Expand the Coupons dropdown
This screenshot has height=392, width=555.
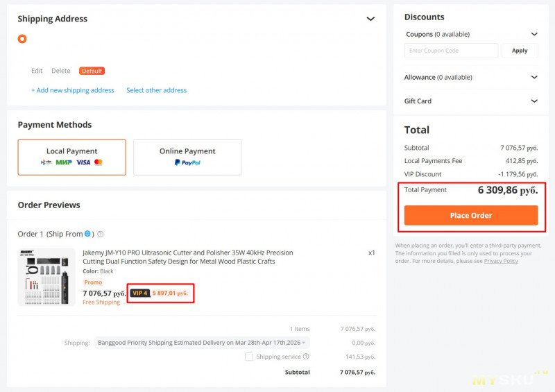coord(534,34)
